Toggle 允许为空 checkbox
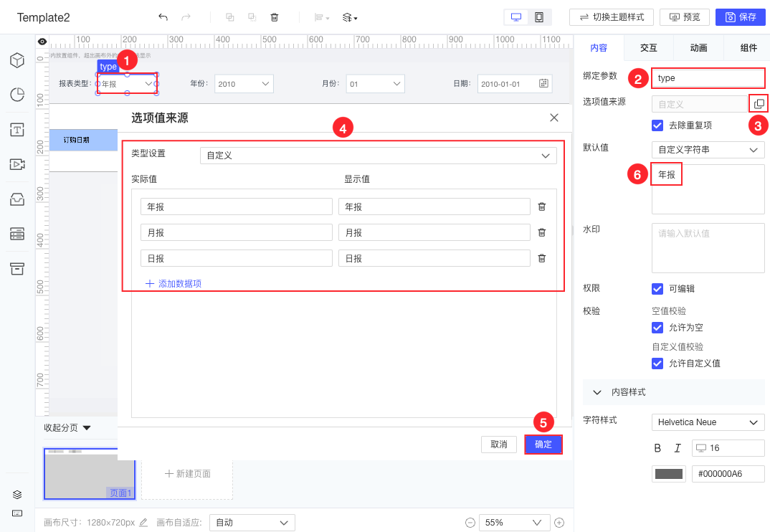The width and height of the screenshot is (770, 532). pos(657,327)
